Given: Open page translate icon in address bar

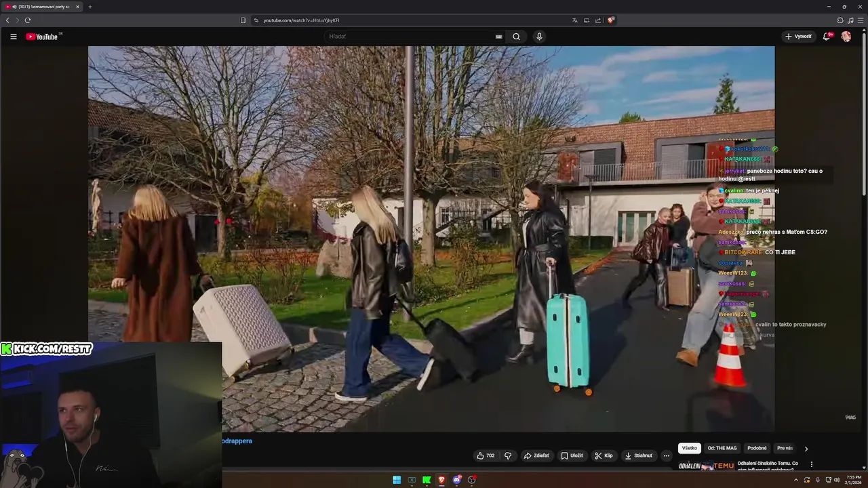Looking at the screenshot, I should coord(575,20).
